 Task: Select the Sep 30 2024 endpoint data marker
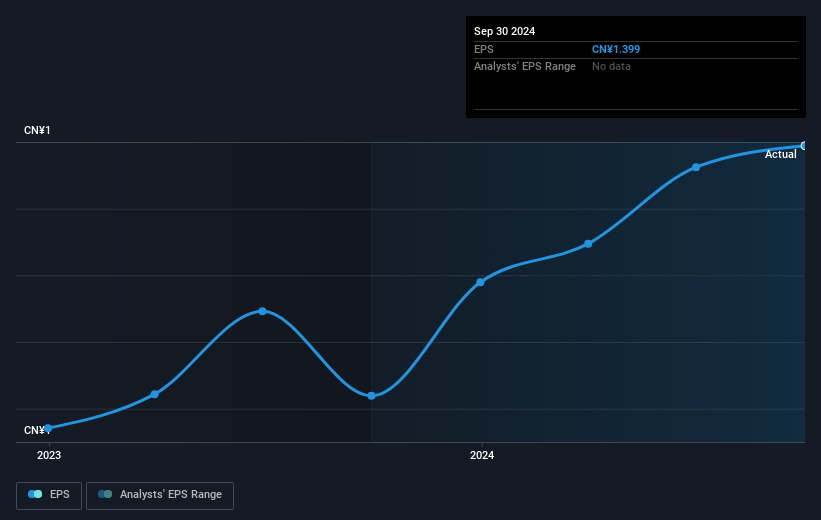click(x=804, y=146)
